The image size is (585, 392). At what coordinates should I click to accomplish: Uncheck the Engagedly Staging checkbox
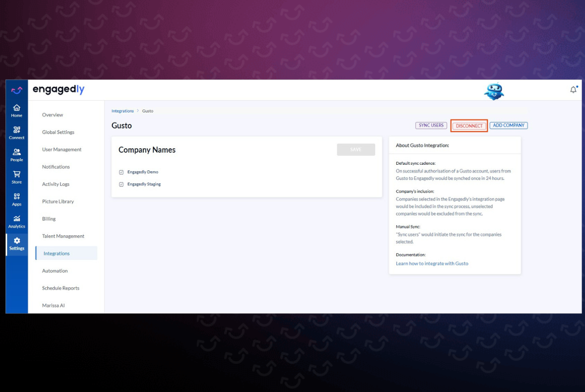[121, 184]
